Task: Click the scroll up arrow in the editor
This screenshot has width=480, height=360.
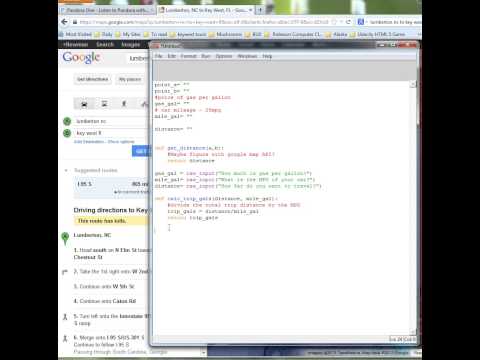Action: [413, 84]
